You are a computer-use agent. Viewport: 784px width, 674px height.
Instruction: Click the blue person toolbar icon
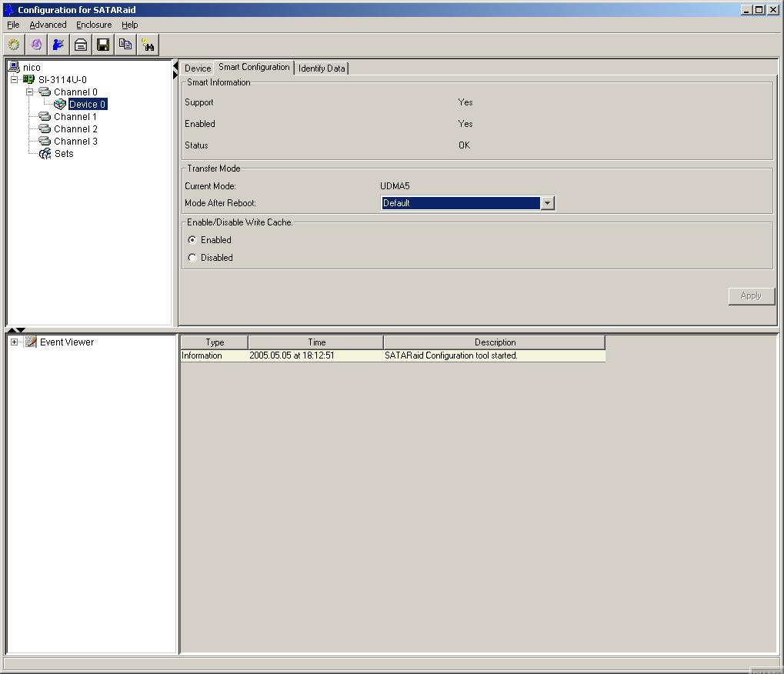click(x=58, y=45)
